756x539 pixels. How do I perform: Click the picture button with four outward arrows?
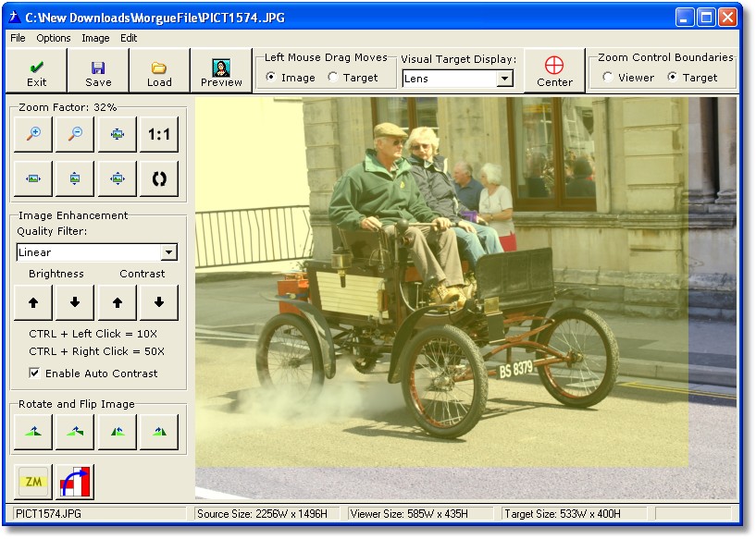118,178
